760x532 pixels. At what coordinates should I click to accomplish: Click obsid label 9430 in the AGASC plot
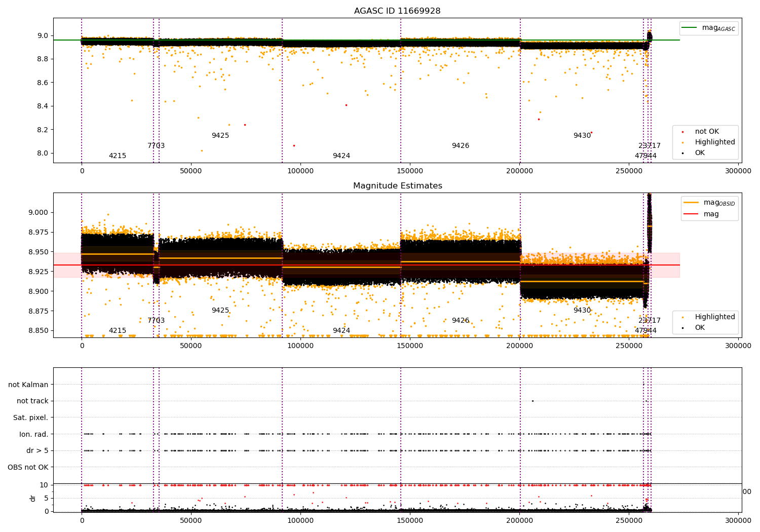coord(582,136)
